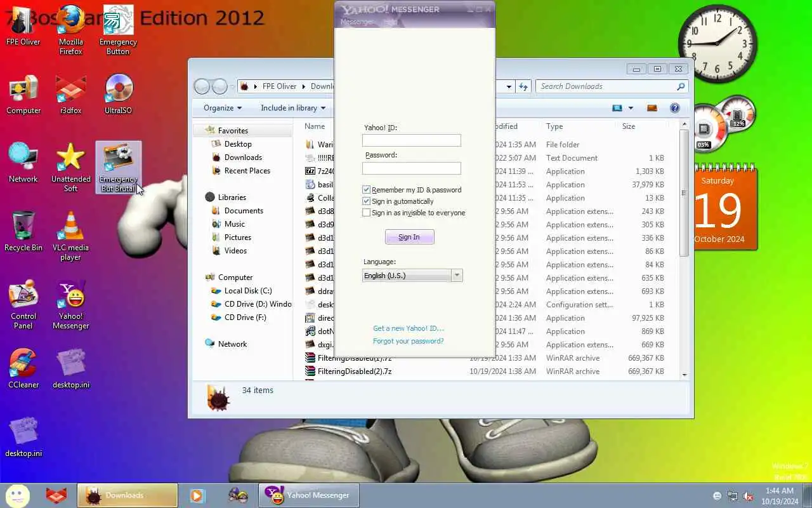Select desktop.ini beside the CCleaner icon
Viewport: 812px width, 508px height.
pos(71,368)
